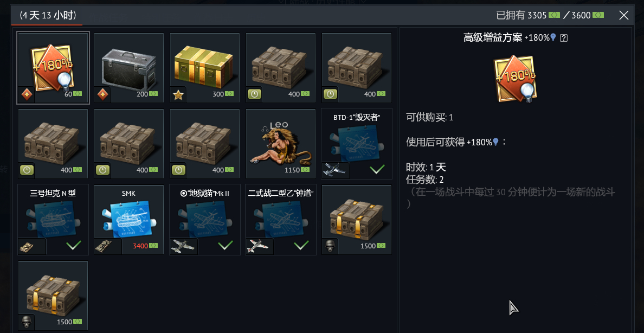Image resolution: width=644 pixels, height=333 pixels.
Task: Select the 二式战二型乙 钟馗 blueprint
Action: tap(280, 220)
